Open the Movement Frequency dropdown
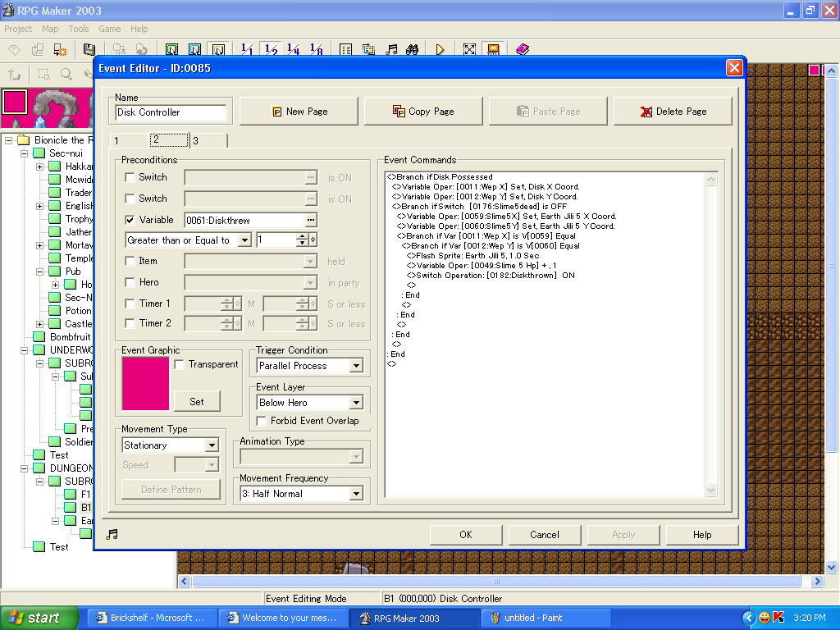The image size is (840, 630). 356,494
